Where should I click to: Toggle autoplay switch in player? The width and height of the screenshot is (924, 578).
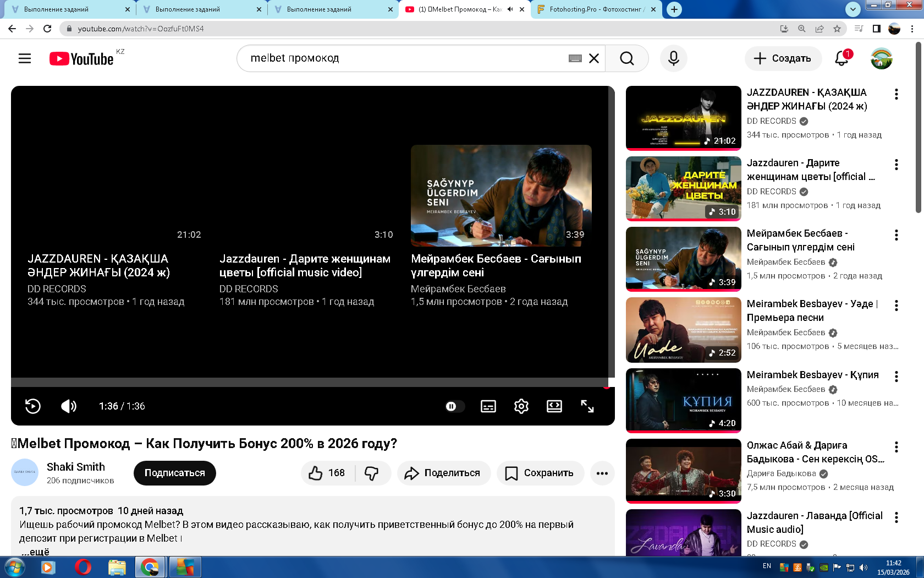[x=455, y=406]
